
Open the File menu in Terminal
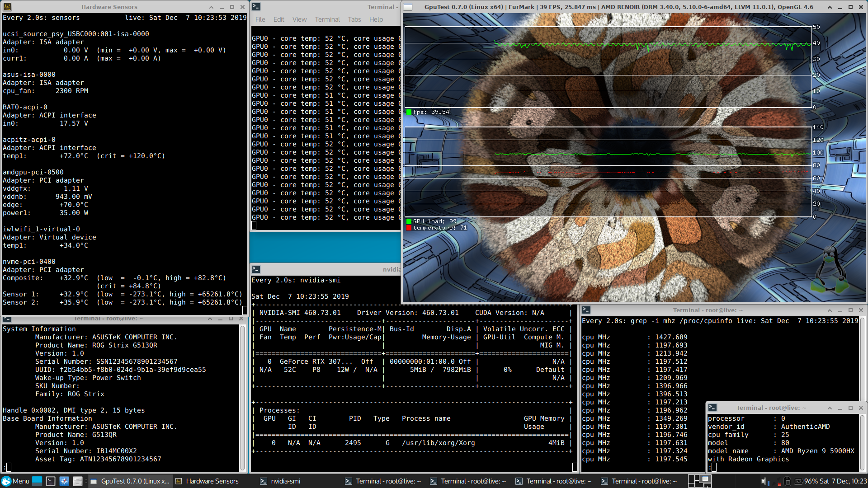[x=260, y=19]
